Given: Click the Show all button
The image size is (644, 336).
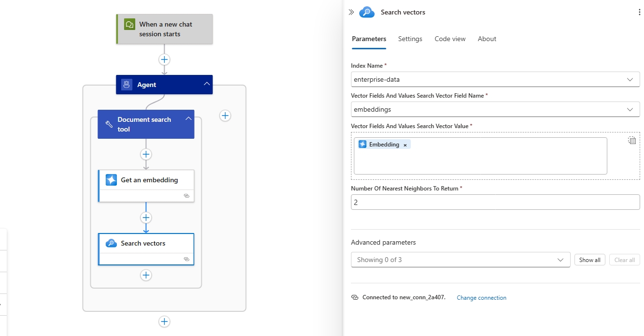Looking at the screenshot, I should [x=589, y=260].
